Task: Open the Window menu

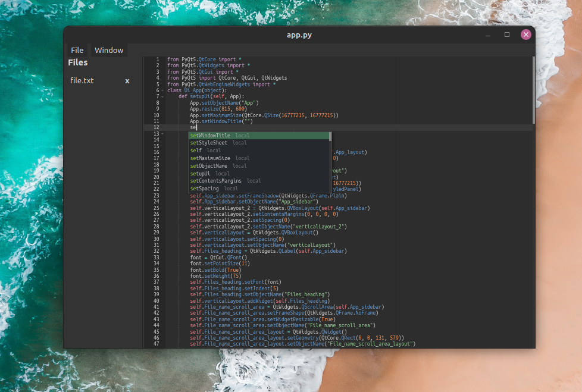Action: (109, 50)
